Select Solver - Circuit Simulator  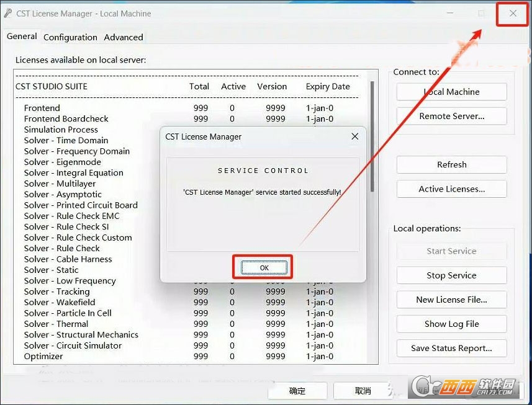coord(178,346)
